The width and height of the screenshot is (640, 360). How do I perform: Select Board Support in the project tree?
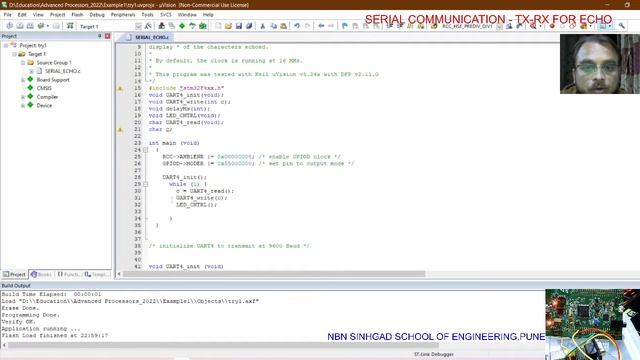coord(53,80)
